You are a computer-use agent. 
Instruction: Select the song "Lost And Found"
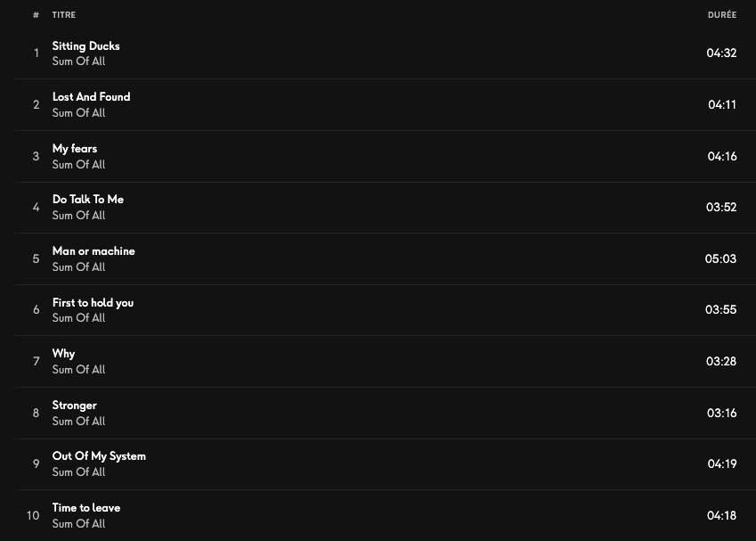tap(91, 97)
